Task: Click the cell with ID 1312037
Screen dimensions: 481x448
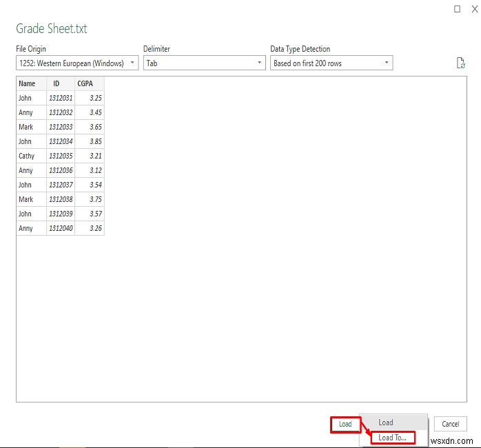Action: click(61, 185)
